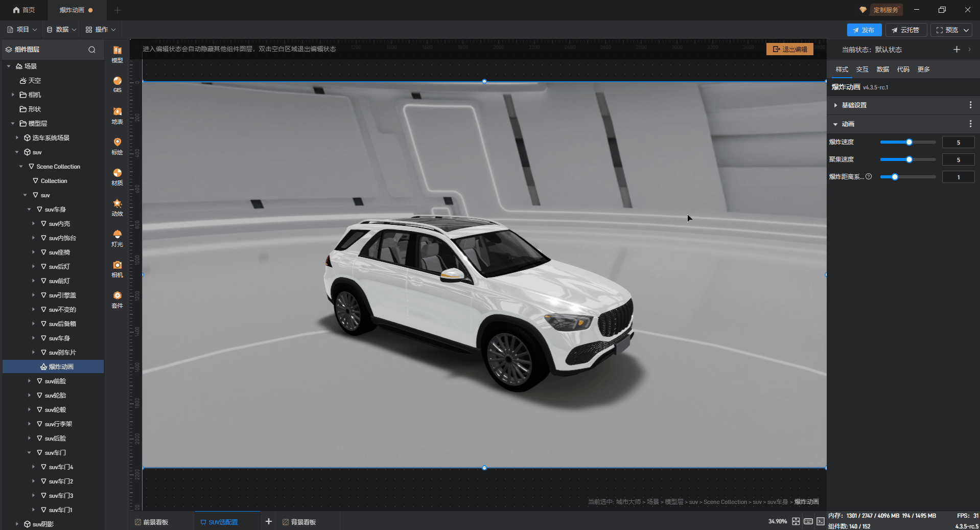Open a new tab with the top plus
Image resolution: width=980 pixels, height=530 pixels.
[118, 10]
